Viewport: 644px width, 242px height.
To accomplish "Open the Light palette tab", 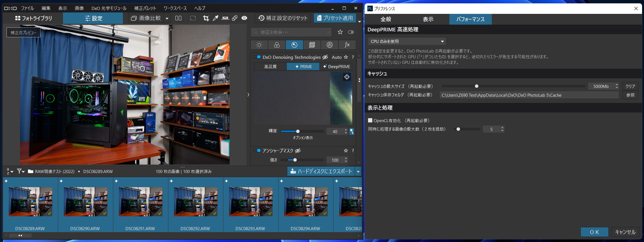I will pyautogui.click(x=259, y=45).
